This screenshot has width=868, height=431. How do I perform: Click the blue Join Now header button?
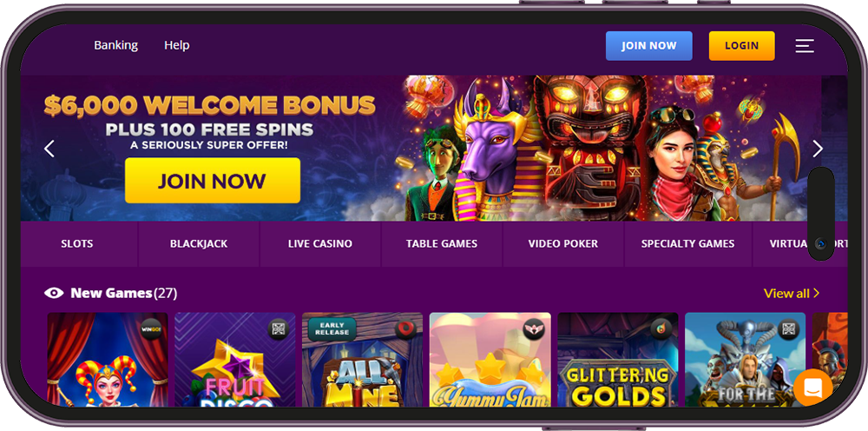648,46
